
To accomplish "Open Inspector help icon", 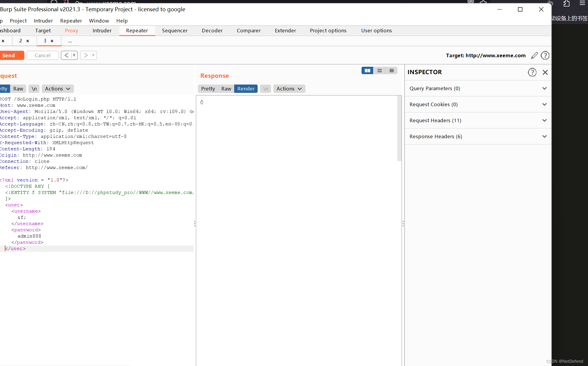I will coord(532,72).
